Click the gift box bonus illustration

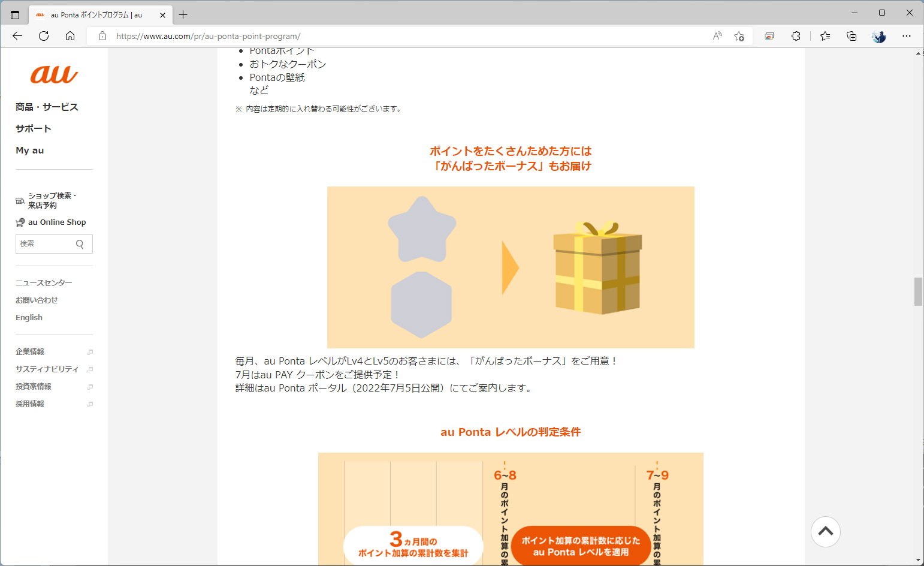pos(597,267)
